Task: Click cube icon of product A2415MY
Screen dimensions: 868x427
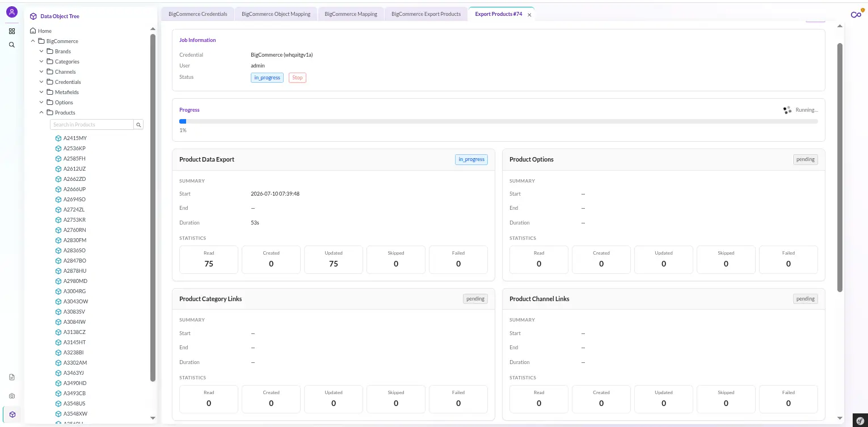Action: pyautogui.click(x=58, y=138)
